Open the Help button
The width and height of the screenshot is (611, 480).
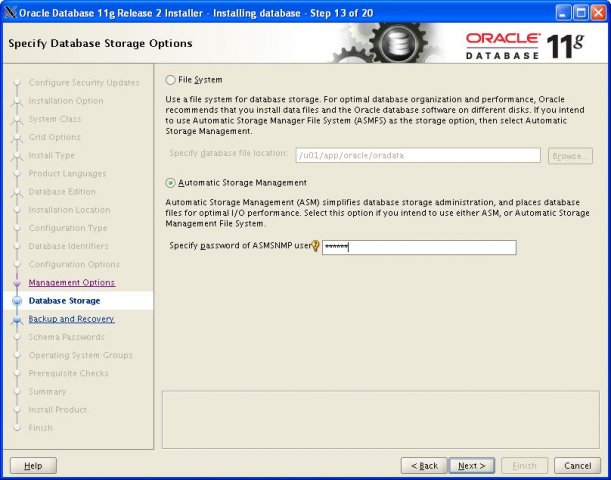33,466
